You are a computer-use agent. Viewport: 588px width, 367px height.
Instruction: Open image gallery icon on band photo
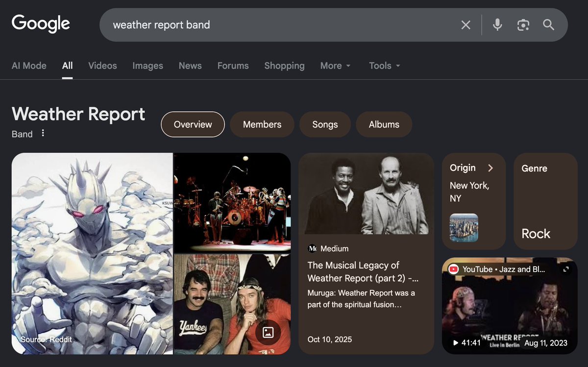pos(268,333)
